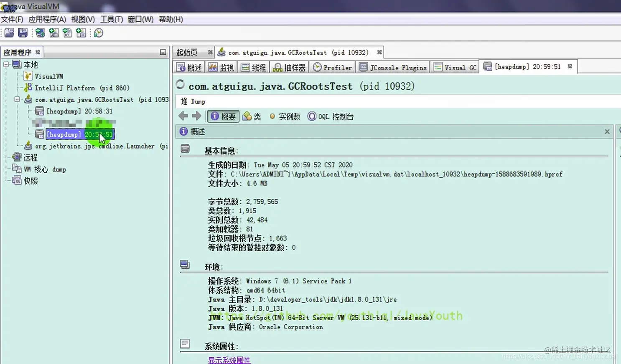621x364 pixels.
Task: Switch to the 概述 tab
Action: click(189, 68)
